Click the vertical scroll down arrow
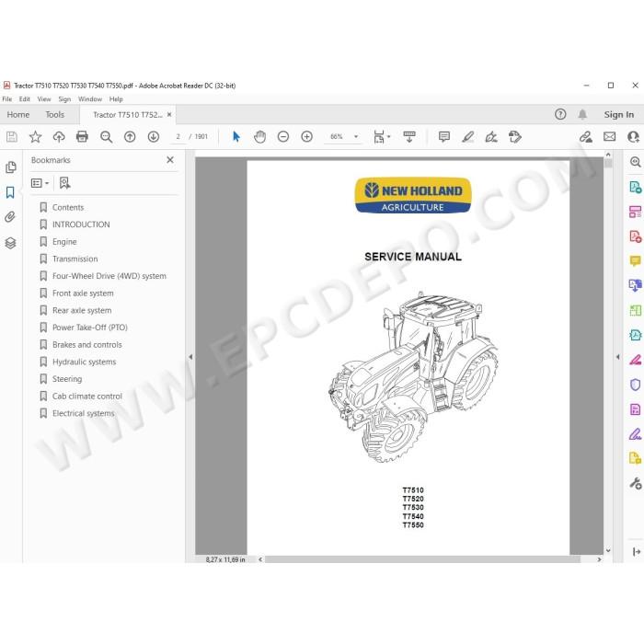The width and height of the screenshot is (644, 644). (608, 550)
